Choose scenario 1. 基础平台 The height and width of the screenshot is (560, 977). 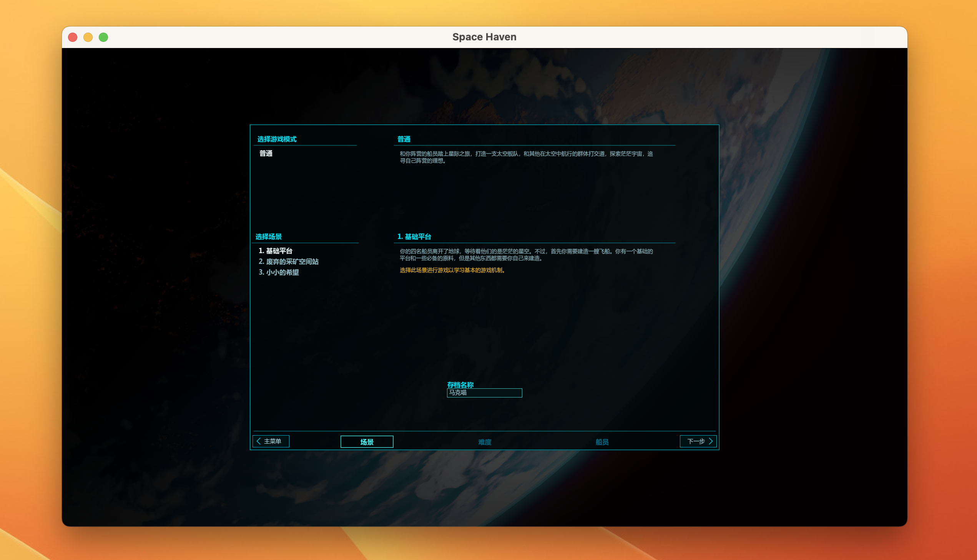click(x=276, y=251)
